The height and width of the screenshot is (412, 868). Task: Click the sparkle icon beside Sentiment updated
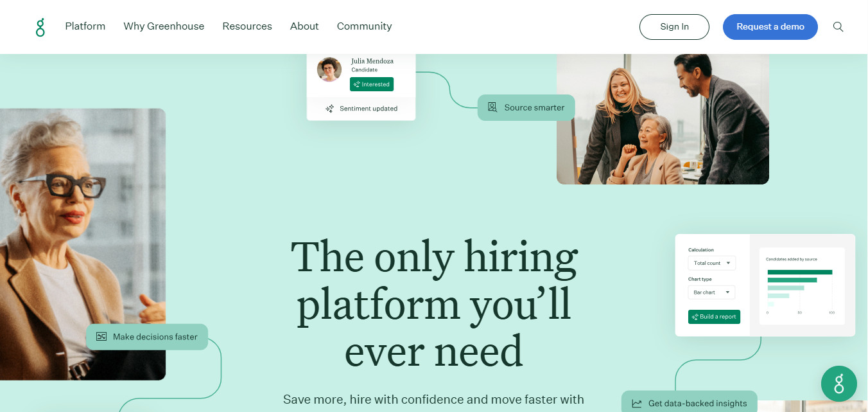[x=329, y=109]
